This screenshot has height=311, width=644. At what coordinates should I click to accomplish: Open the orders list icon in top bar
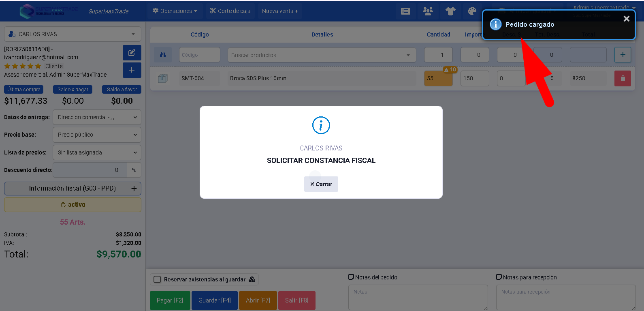coord(405,11)
